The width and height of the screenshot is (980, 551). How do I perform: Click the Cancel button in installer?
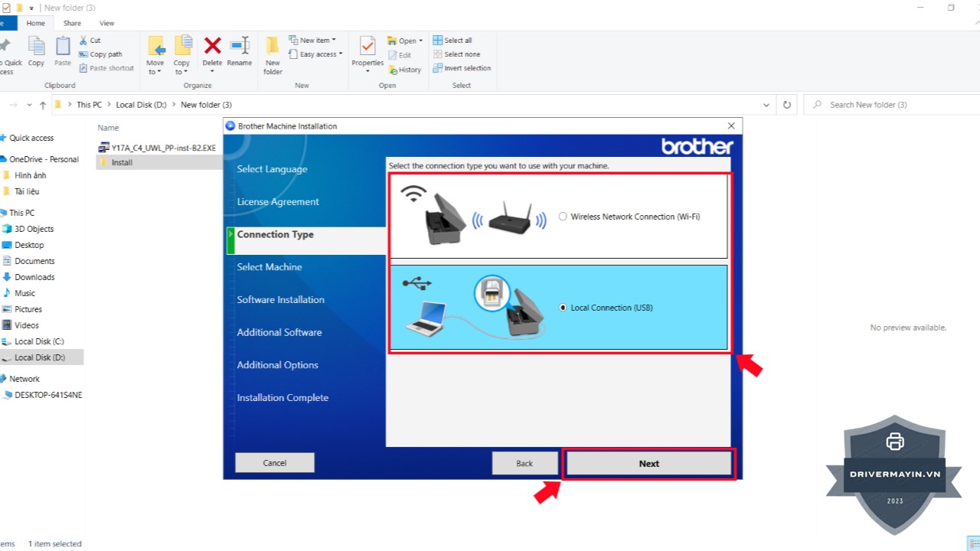(x=274, y=463)
